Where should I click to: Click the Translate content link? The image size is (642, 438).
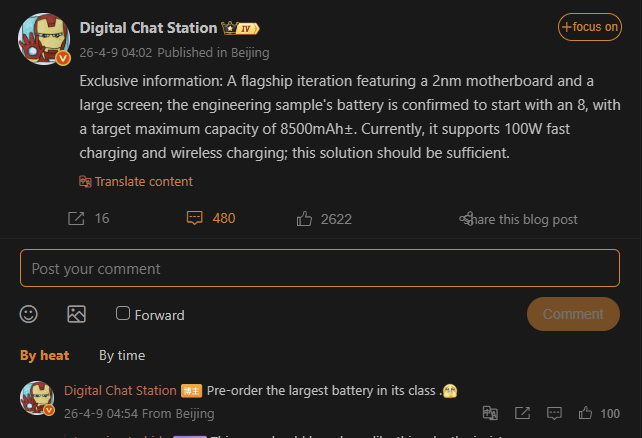click(136, 182)
